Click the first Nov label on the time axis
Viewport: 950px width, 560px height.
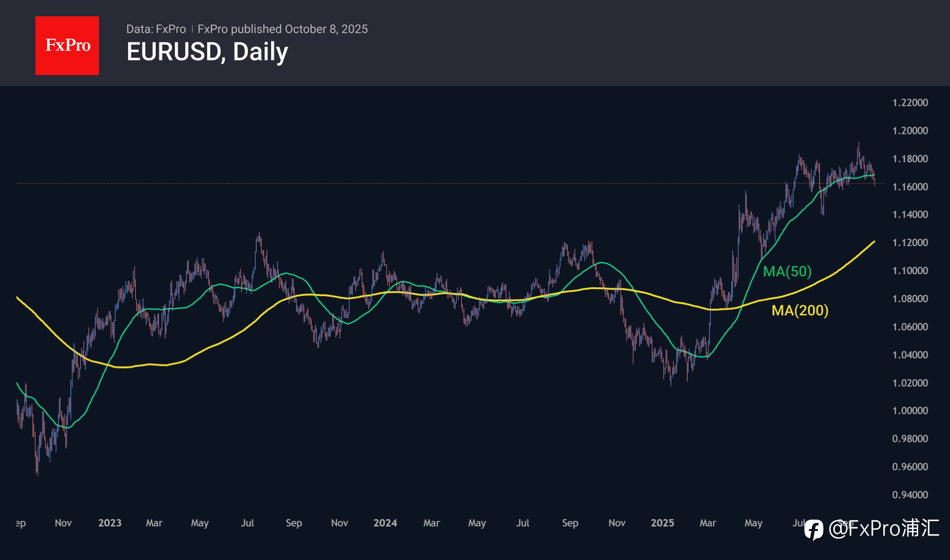coord(63,523)
